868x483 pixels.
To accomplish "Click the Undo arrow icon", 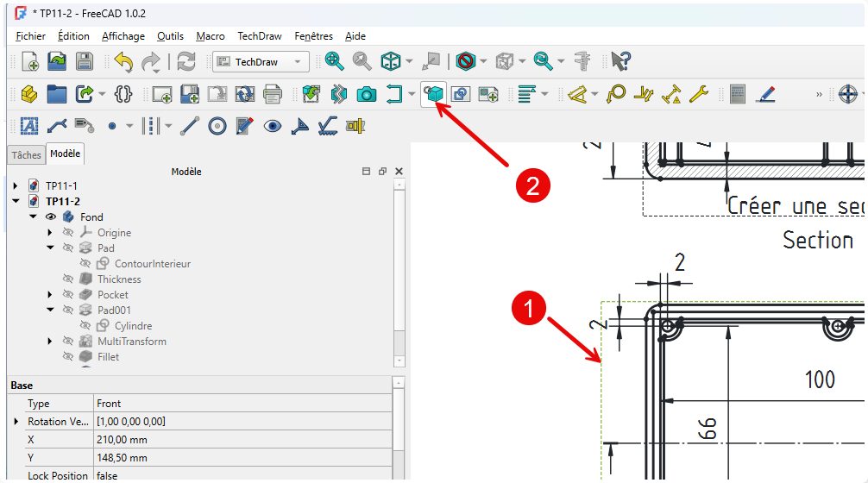I will point(123,61).
